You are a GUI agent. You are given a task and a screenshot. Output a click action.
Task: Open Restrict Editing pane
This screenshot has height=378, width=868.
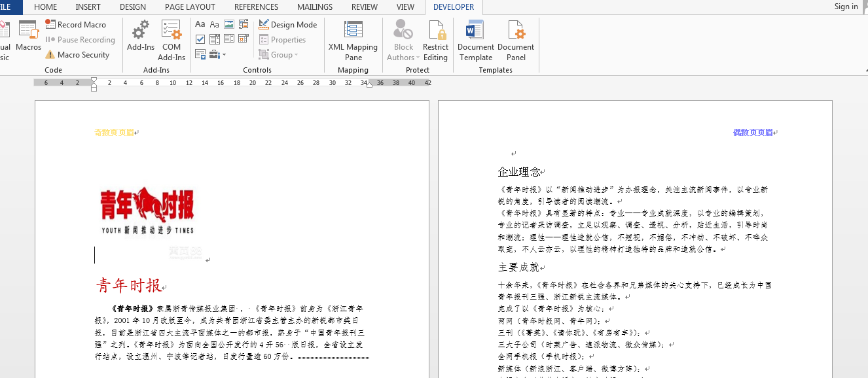pyautogui.click(x=435, y=41)
